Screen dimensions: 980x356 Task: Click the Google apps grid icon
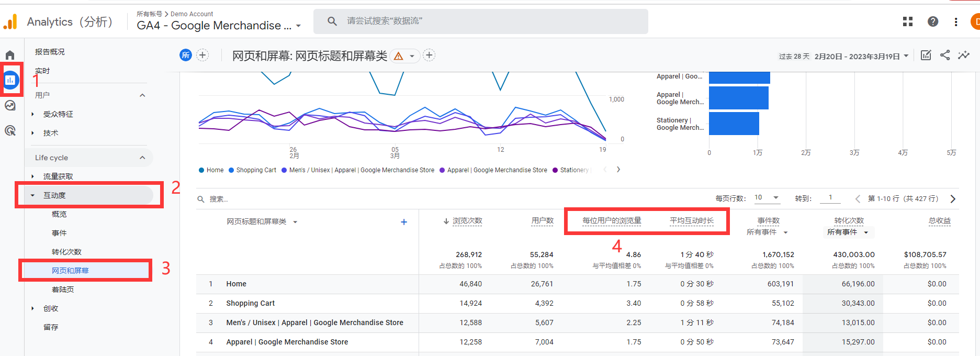[907, 21]
